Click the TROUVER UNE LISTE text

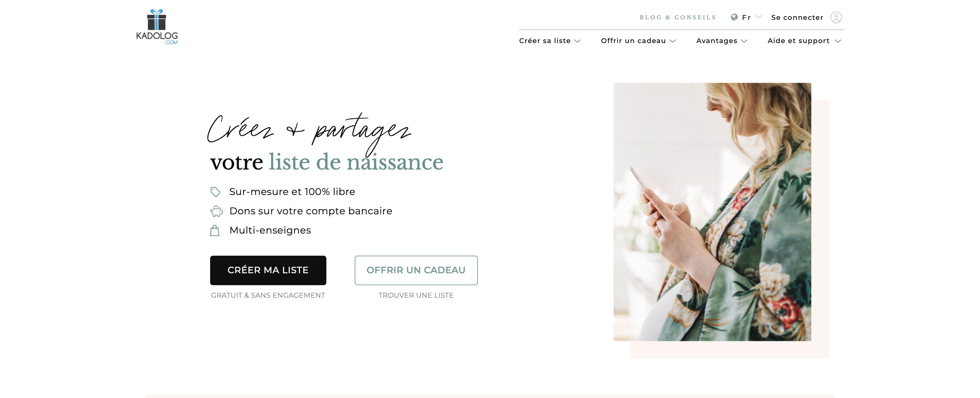pyautogui.click(x=416, y=295)
